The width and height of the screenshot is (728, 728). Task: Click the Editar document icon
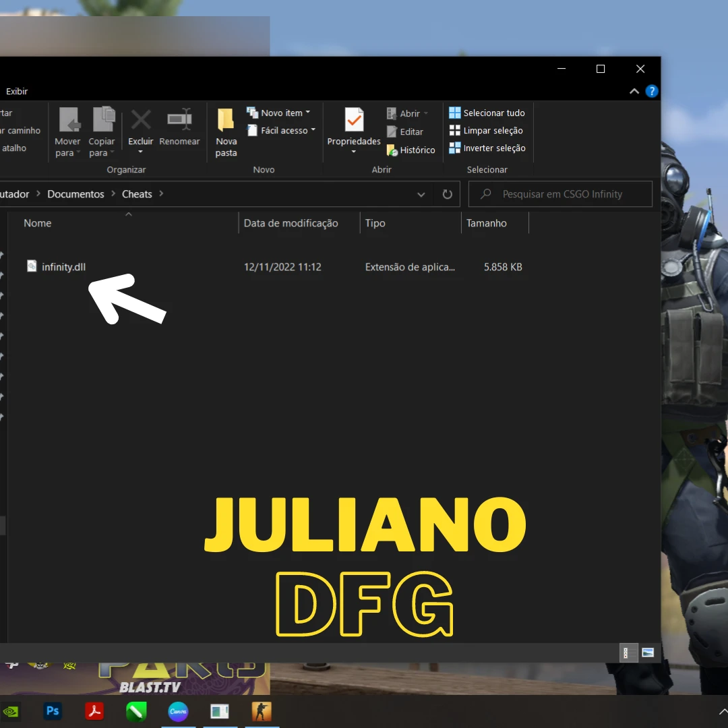pos(392,132)
